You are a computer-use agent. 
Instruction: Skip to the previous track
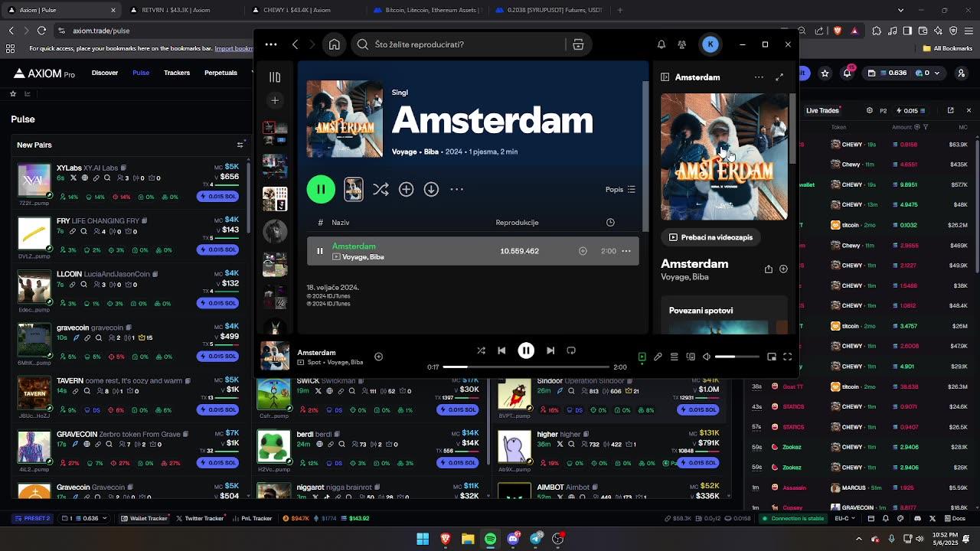click(x=501, y=350)
